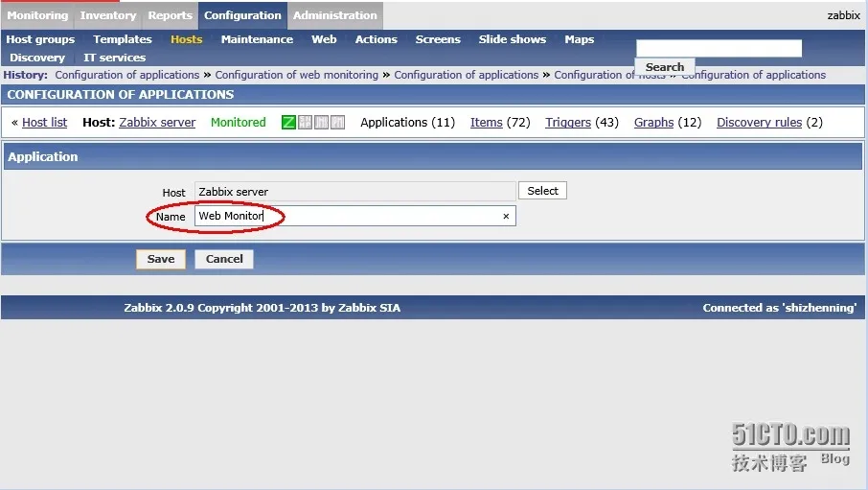The height and width of the screenshot is (490, 868).
Task: Click the green Zabbix agent availability icon
Action: point(288,122)
